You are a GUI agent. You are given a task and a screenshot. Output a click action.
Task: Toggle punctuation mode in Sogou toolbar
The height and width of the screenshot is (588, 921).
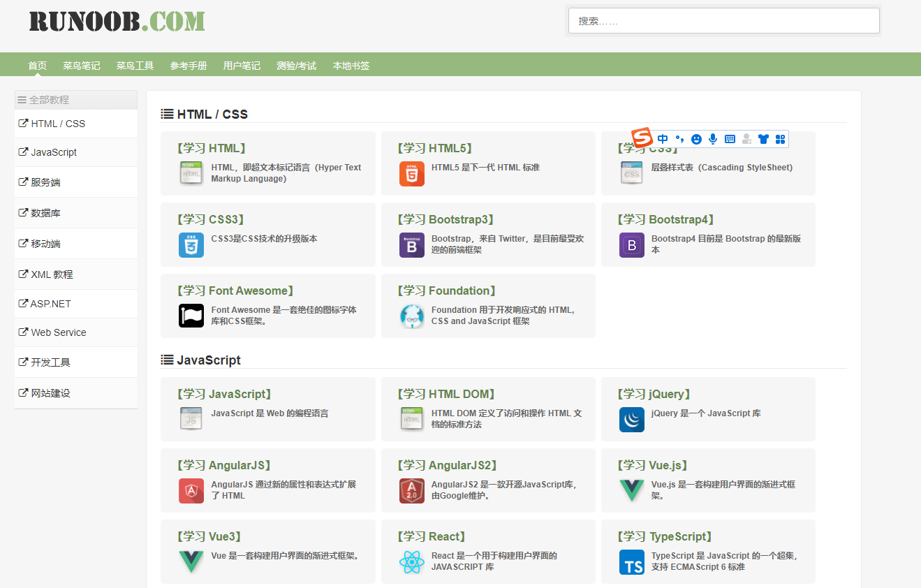[x=679, y=139]
